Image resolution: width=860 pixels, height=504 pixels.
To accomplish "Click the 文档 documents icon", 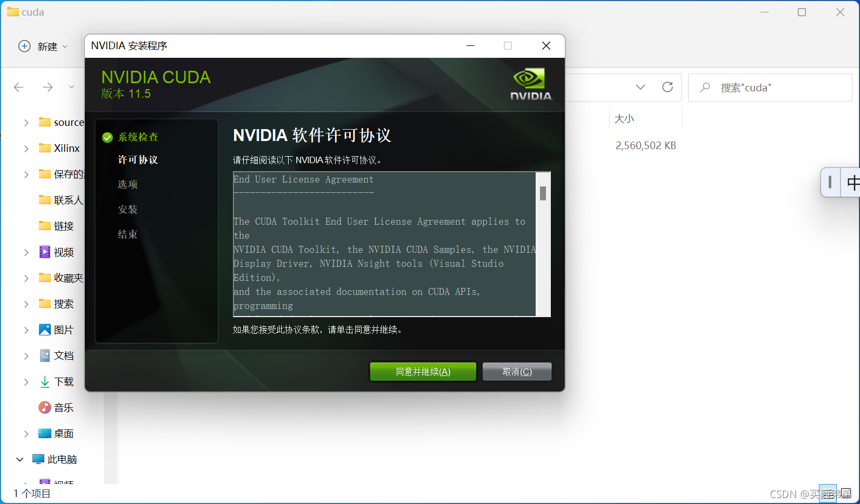I will [x=45, y=355].
